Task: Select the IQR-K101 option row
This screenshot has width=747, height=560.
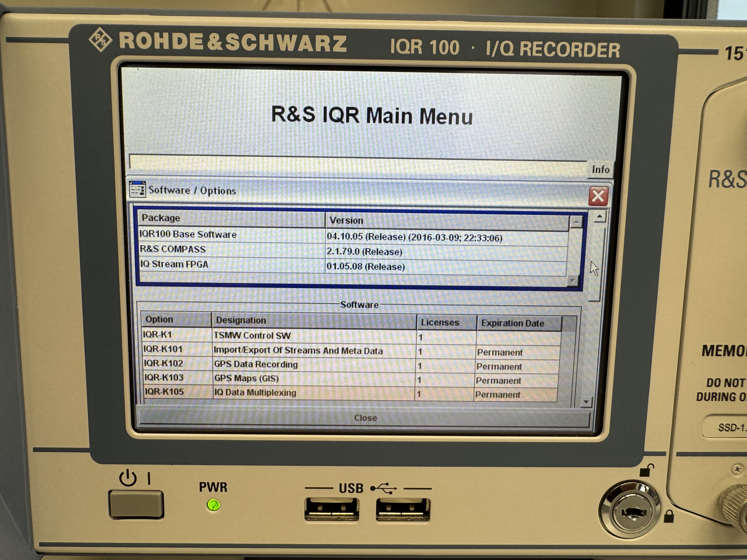Action: pyautogui.click(x=351, y=350)
